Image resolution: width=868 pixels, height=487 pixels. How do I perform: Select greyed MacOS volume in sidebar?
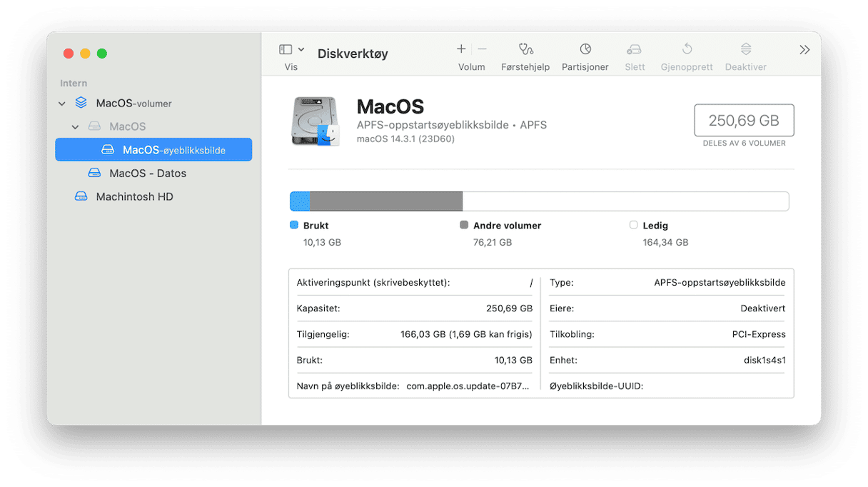tap(128, 126)
